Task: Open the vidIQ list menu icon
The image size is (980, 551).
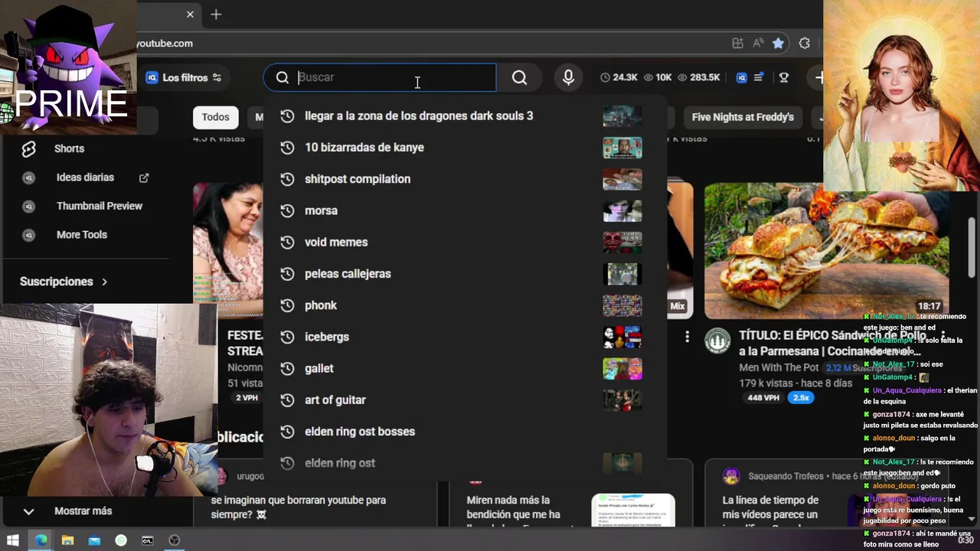Action: 758,77
